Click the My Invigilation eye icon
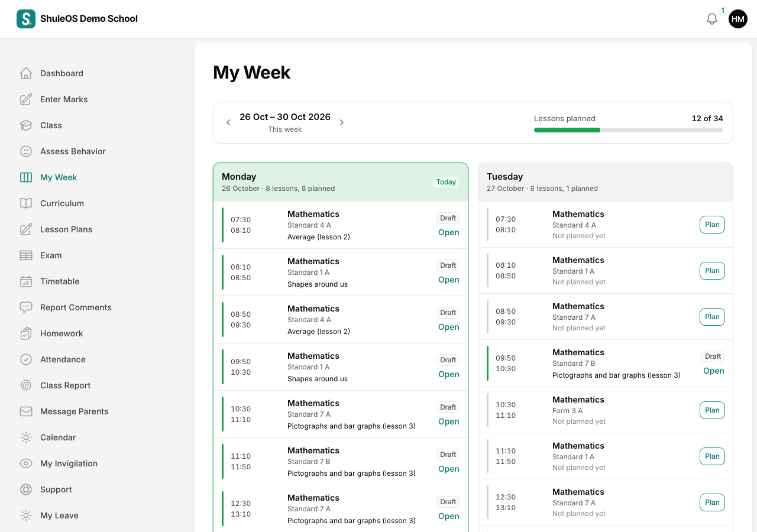757x532 pixels. click(26, 463)
